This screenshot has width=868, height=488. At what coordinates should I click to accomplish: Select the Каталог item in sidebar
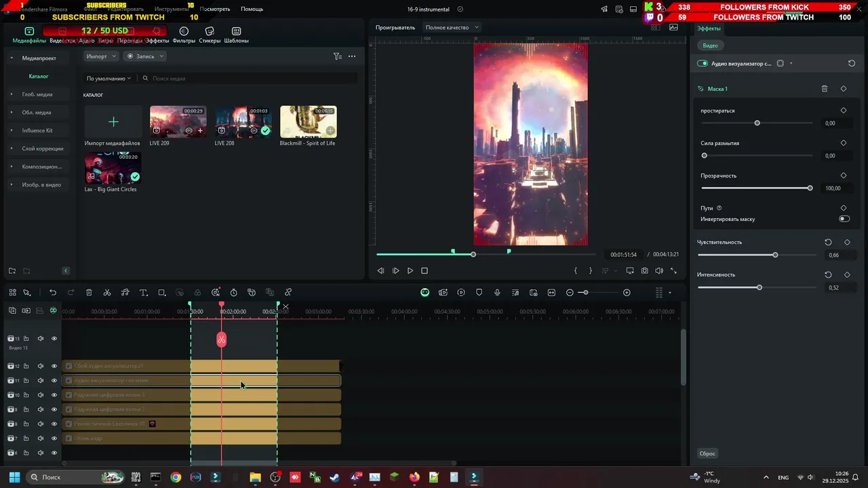click(39, 77)
